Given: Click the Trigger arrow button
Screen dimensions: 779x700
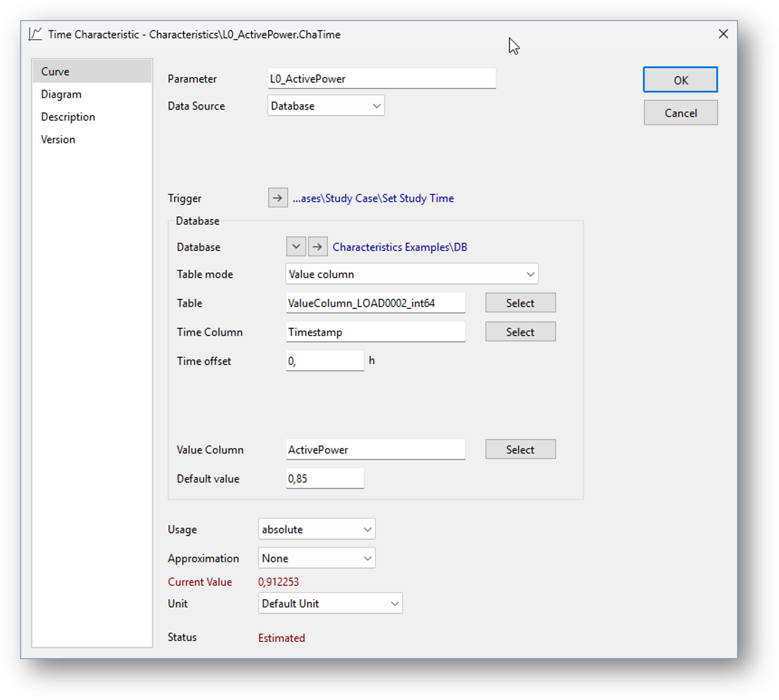Looking at the screenshot, I should 278,198.
